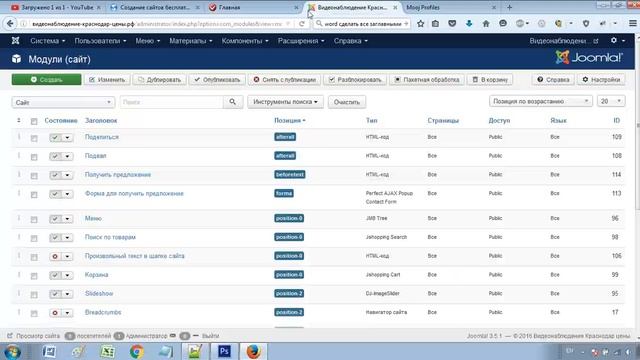The height and width of the screenshot is (360, 640).
Task: Tick the Получить предложение row checkbox
Action: (x=34, y=176)
